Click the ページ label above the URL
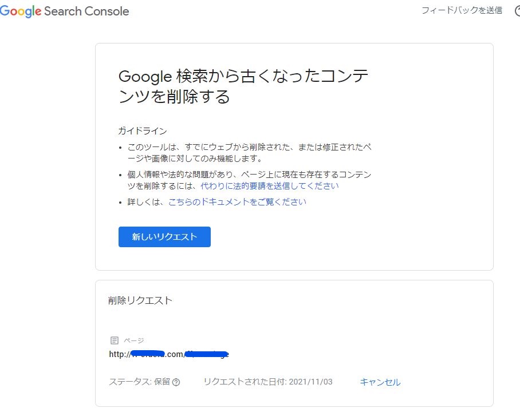This screenshot has width=520, height=420. (x=133, y=340)
